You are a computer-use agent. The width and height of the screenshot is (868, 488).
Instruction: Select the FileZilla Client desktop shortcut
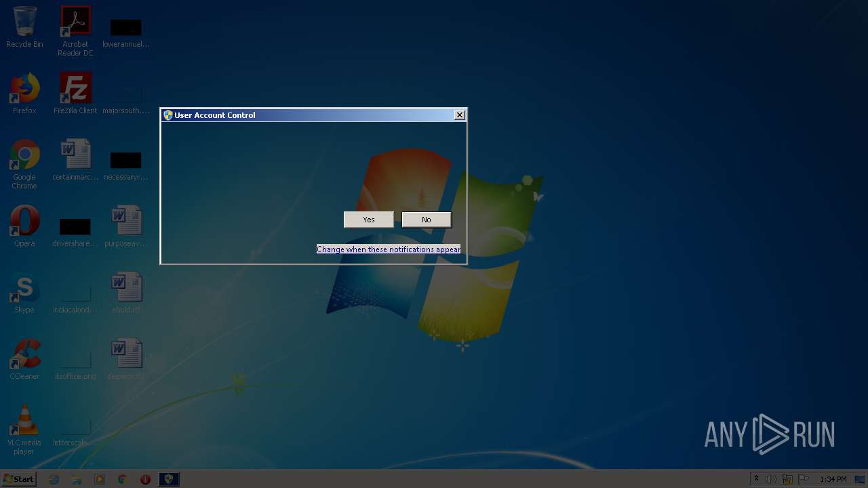click(x=75, y=94)
